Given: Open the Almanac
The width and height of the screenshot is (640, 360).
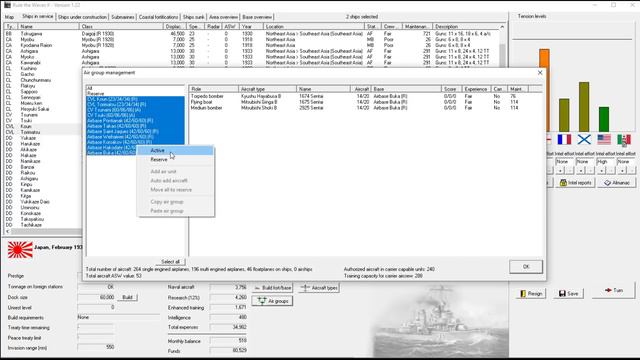Looking at the screenshot, I should (x=616, y=183).
